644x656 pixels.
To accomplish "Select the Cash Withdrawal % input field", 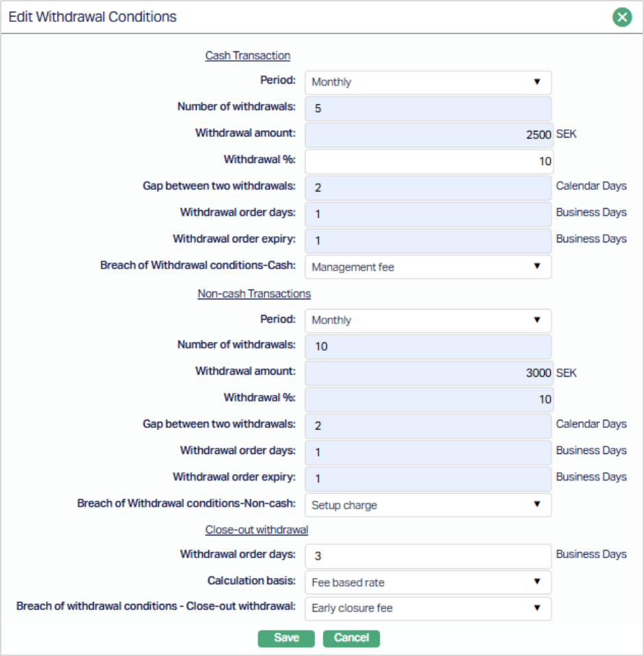I will click(x=428, y=162).
